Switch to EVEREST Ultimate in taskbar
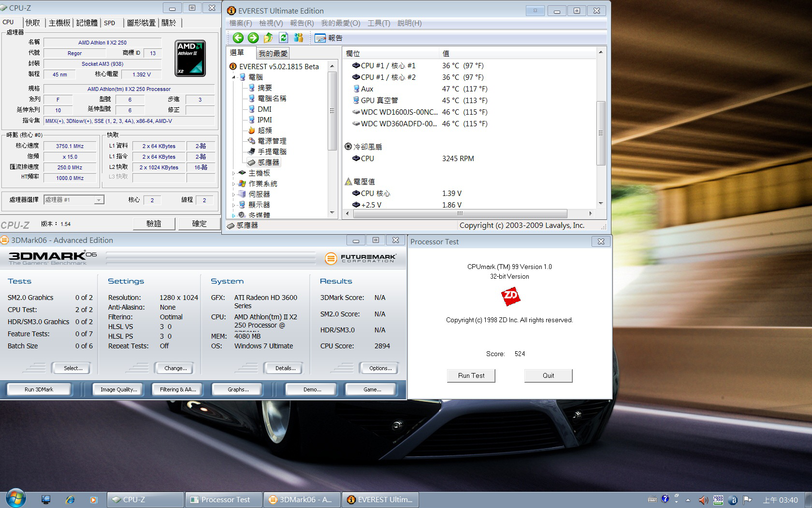 coord(380,500)
